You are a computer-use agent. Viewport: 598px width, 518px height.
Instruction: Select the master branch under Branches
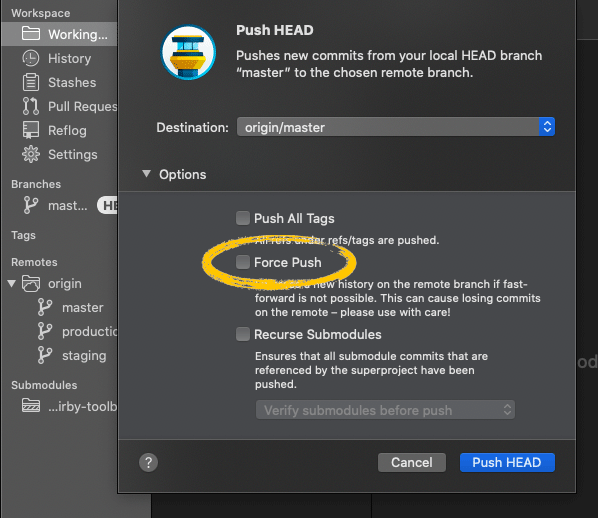click(68, 206)
